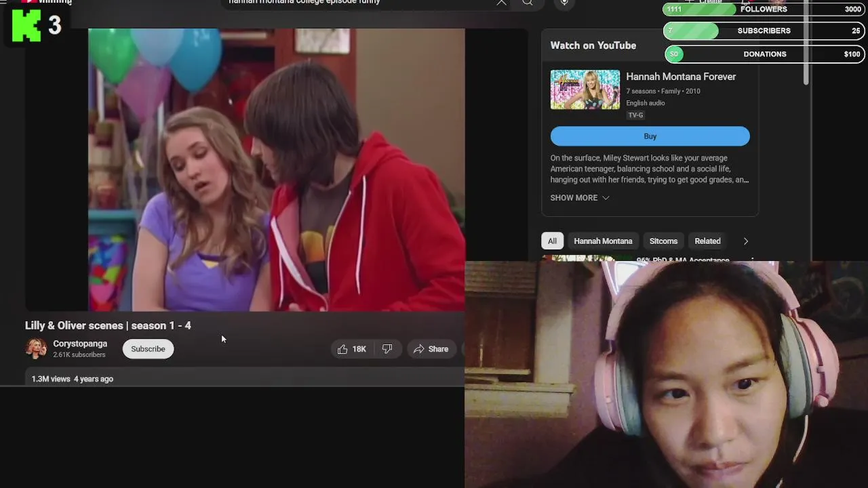Open Corystopanga channel avatar
This screenshot has height=488, width=868.
click(x=36, y=348)
